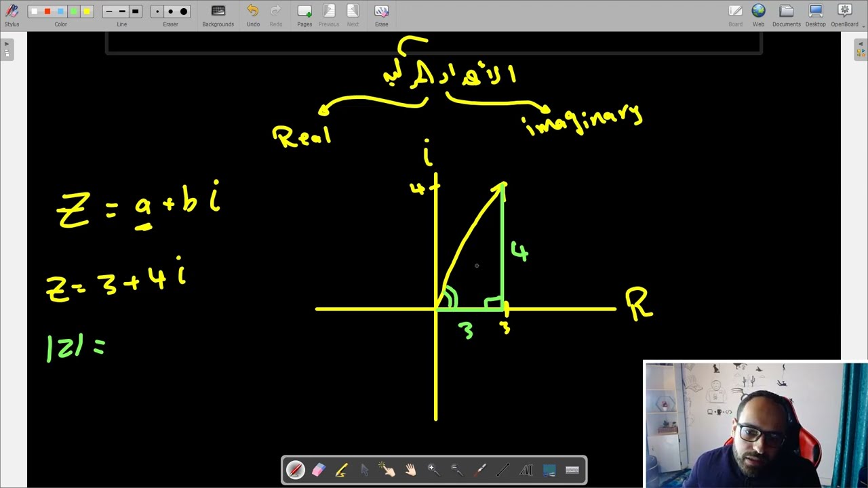Undo the last stroke
The height and width of the screenshot is (488, 868).
coord(253,15)
